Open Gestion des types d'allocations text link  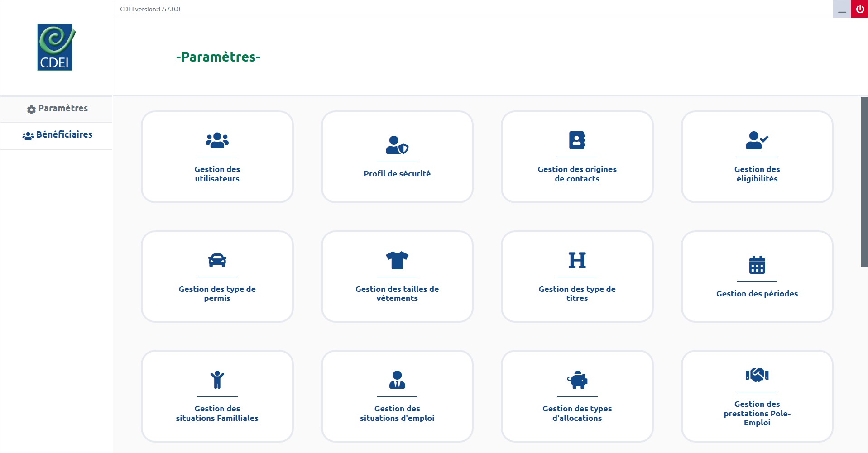[x=577, y=413]
